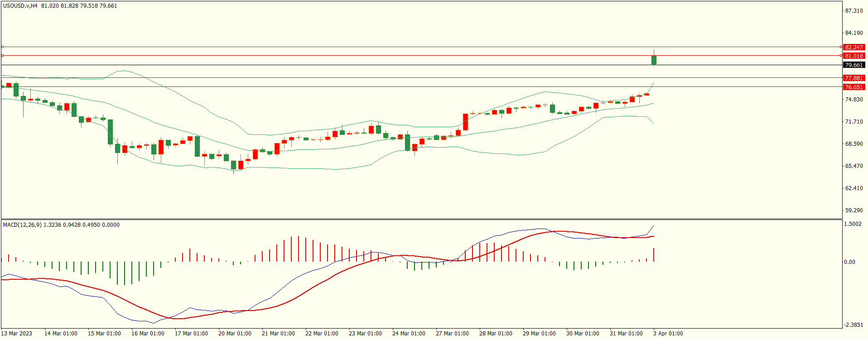Pick 22 Mar 01:00 on the time axis
The image size is (868, 339).
tap(322, 334)
